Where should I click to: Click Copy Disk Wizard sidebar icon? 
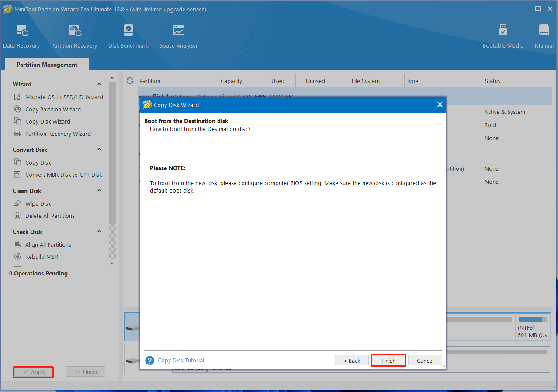[17, 121]
